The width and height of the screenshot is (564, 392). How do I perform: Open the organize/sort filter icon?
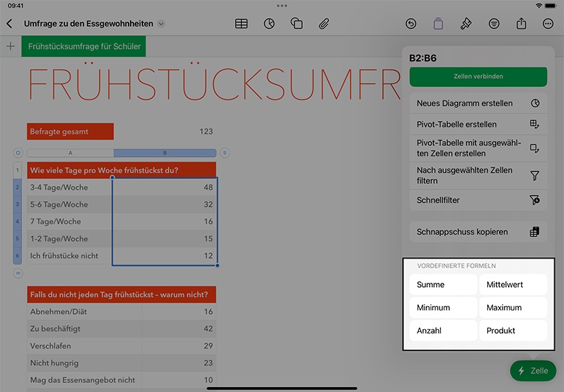point(494,24)
